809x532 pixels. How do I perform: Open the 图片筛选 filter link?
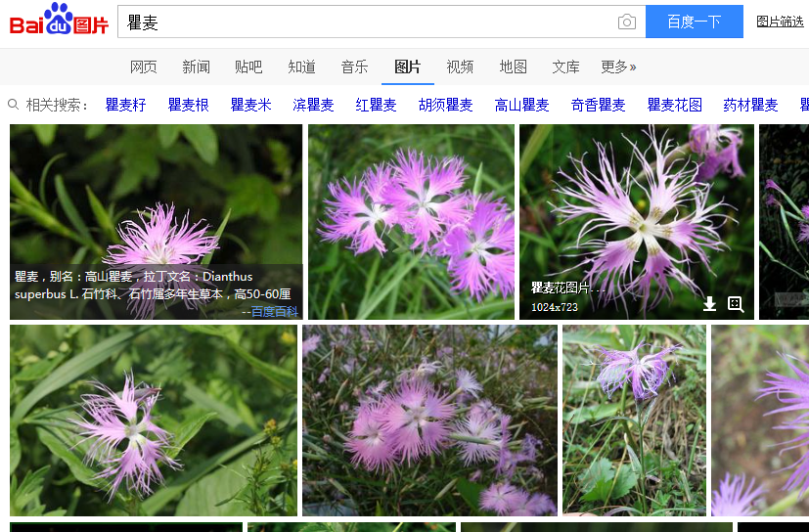pos(780,22)
